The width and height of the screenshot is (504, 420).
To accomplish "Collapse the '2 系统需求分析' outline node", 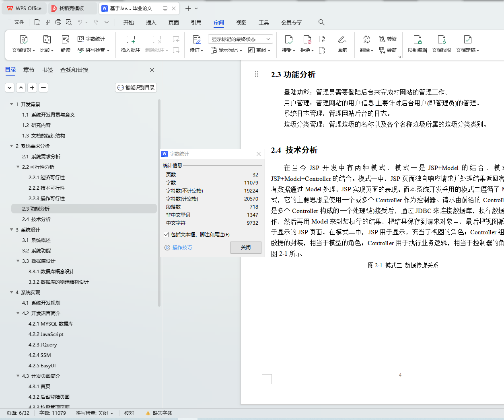I will (x=12, y=146).
